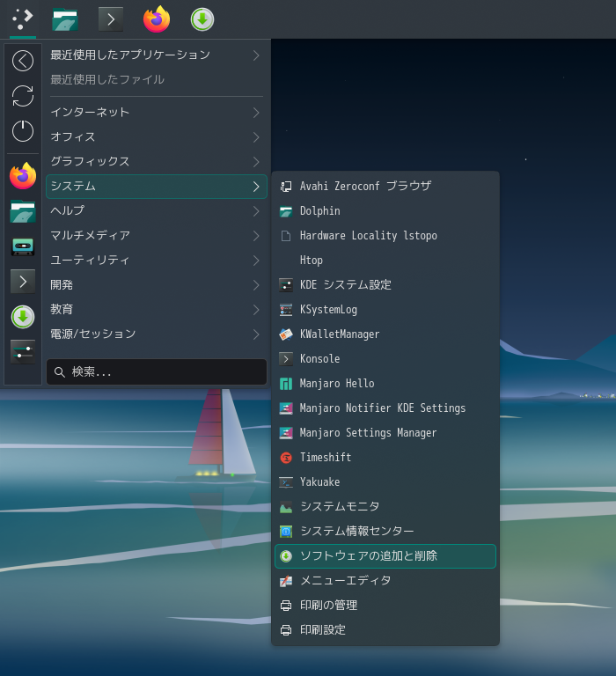
Task: Expand the オフィス category arrow
Action: click(x=256, y=137)
